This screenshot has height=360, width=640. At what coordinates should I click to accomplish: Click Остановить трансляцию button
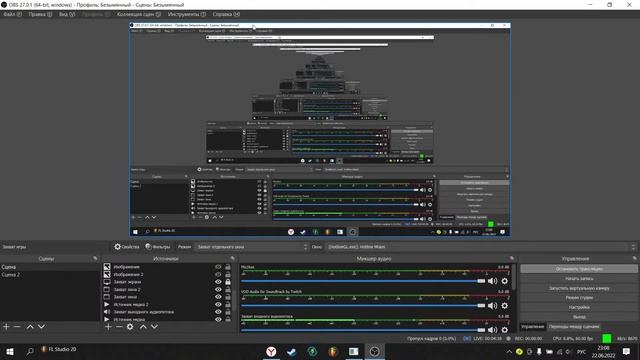point(579,269)
